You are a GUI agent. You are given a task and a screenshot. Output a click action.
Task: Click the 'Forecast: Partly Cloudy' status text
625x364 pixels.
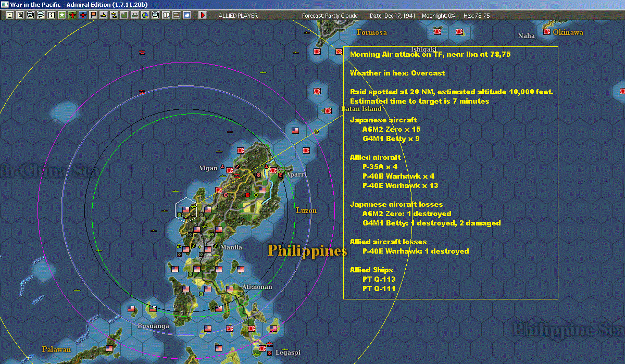point(330,16)
